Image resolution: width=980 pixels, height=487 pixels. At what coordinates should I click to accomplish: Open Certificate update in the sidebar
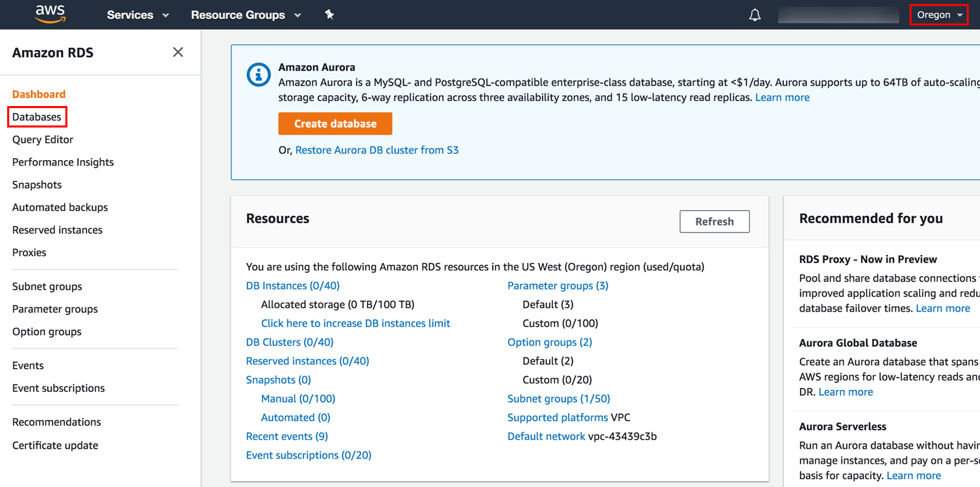click(x=55, y=445)
